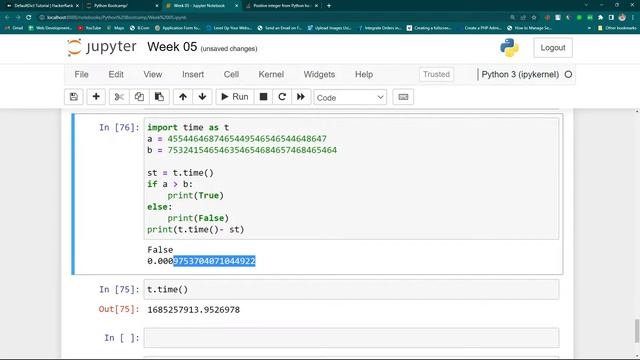Click the Python logo icon
The height and width of the screenshot is (360, 640).
pos(509,47)
